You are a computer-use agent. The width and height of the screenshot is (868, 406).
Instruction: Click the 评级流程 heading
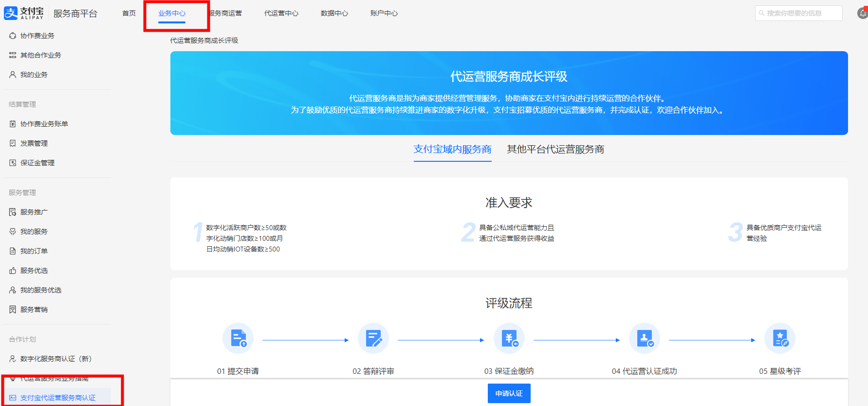[x=509, y=303]
